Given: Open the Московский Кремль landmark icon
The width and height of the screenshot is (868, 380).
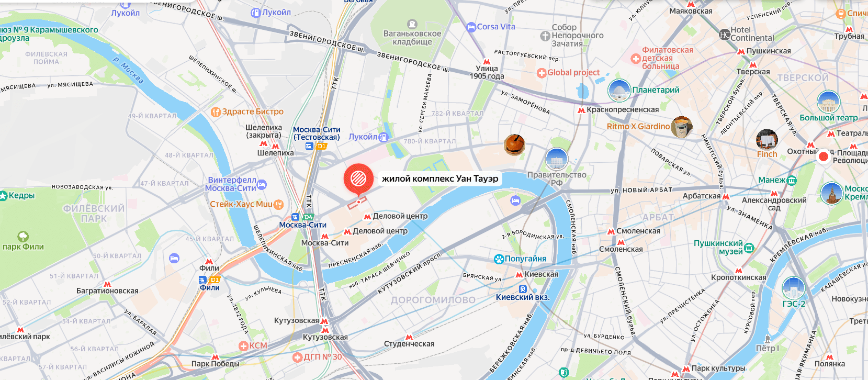Looking at the screenshot, I should coord(831,193).
